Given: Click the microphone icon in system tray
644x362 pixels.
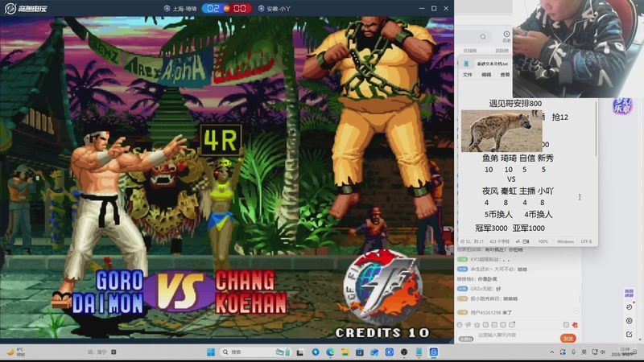Looking at the screenshot, I should tap(573, 352).
